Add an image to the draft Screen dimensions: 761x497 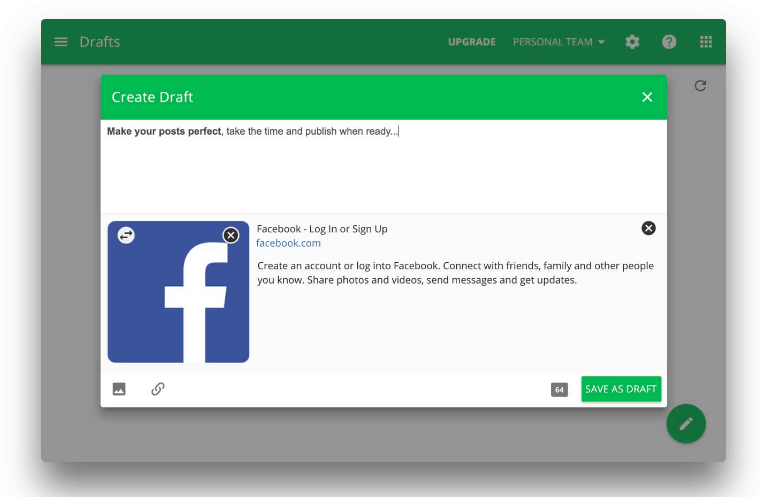point(119,389)
